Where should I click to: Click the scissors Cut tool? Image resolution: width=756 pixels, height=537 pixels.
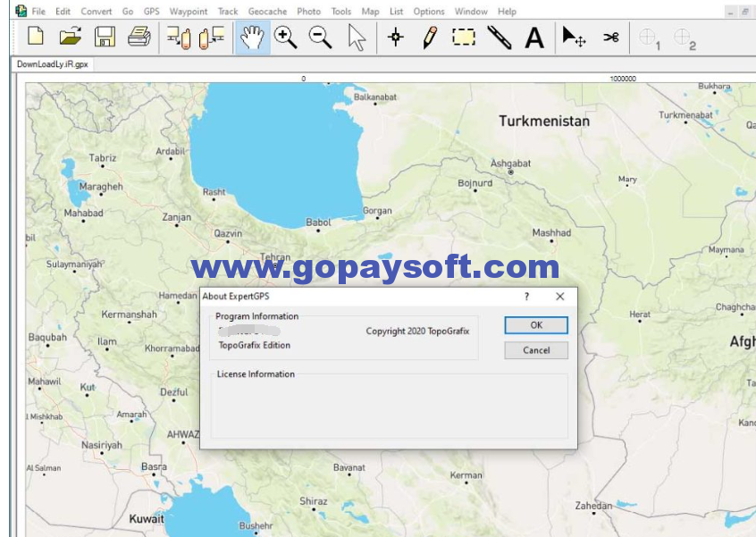611,37
